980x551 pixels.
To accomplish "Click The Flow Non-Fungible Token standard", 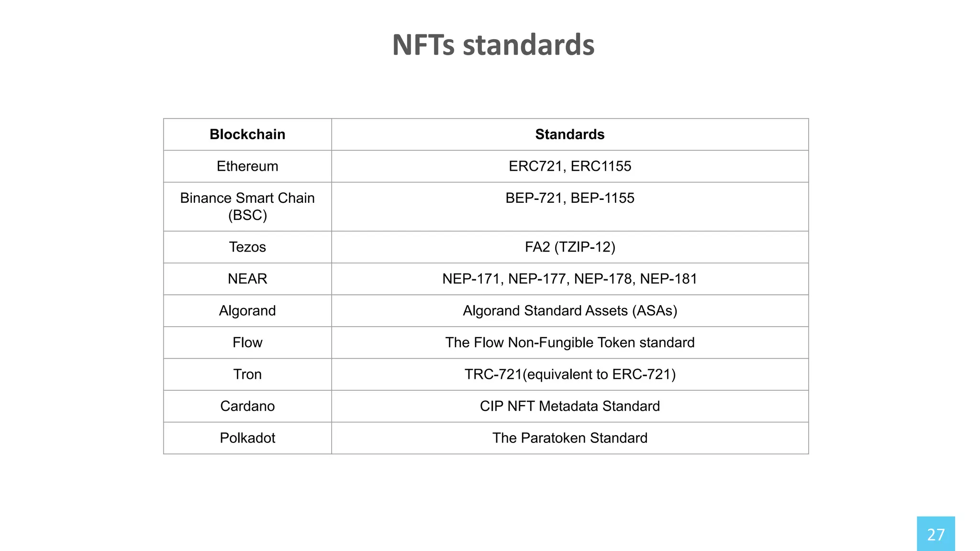I will click(x=569, y=342).
